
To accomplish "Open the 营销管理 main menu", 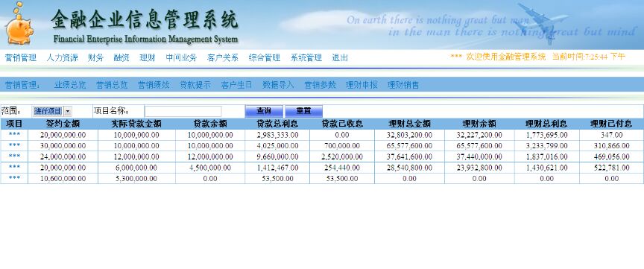I will click(21, 58).
